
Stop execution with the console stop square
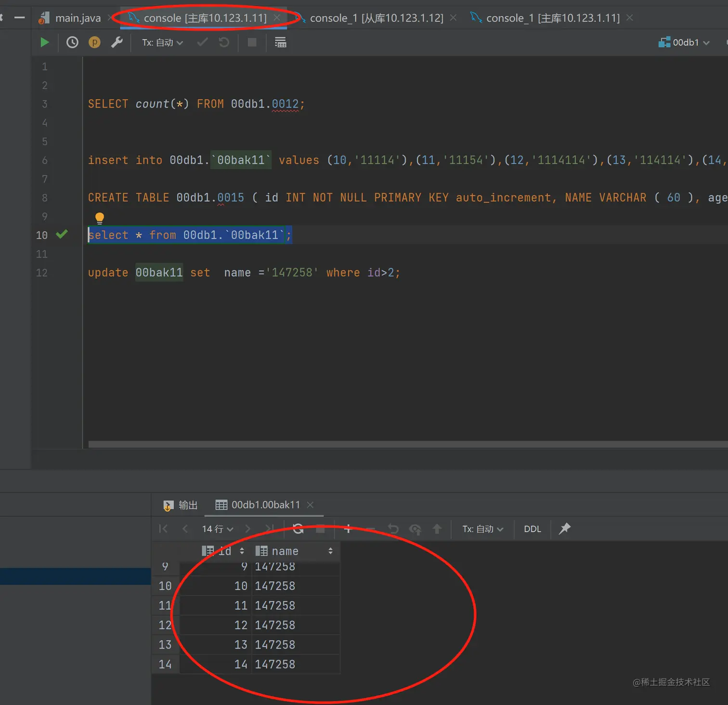[252, 42]
